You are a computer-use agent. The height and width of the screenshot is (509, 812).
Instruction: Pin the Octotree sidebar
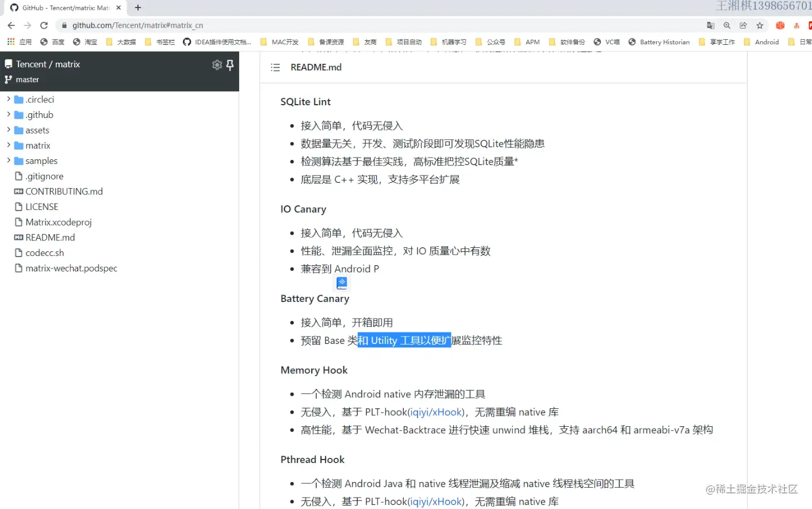(x=230, y=65)
